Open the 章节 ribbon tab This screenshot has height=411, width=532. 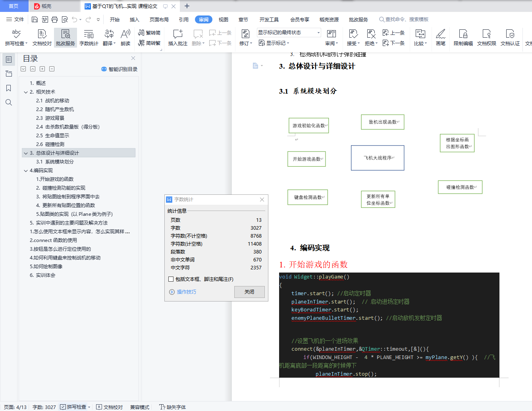click(x=243, y=19)
